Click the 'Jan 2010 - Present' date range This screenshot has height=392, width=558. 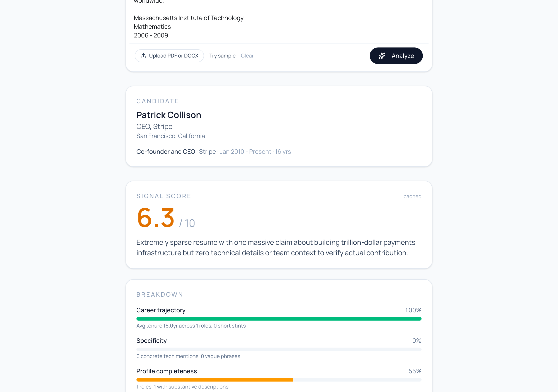point(245,152)
